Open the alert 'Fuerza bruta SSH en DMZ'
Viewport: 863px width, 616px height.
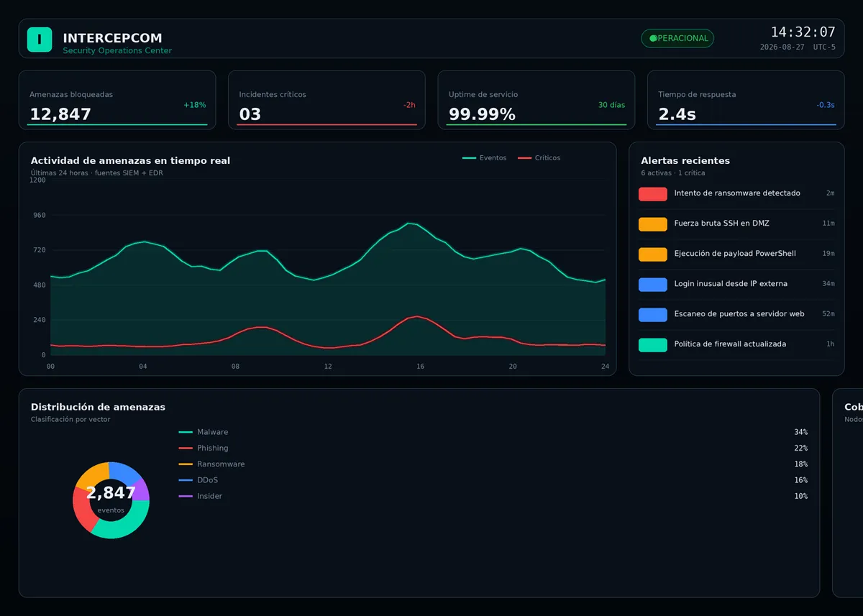click(x=736, y=224)
